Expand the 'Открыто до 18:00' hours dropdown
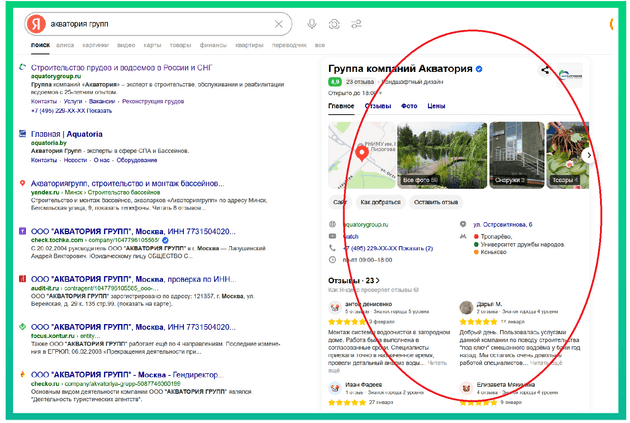Image resolution: width=630 pixels, height=423 pixels. click(355, 93)
